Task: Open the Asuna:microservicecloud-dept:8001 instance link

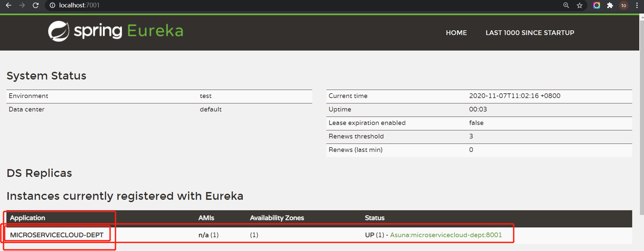Action: click(x=446, y=235)
